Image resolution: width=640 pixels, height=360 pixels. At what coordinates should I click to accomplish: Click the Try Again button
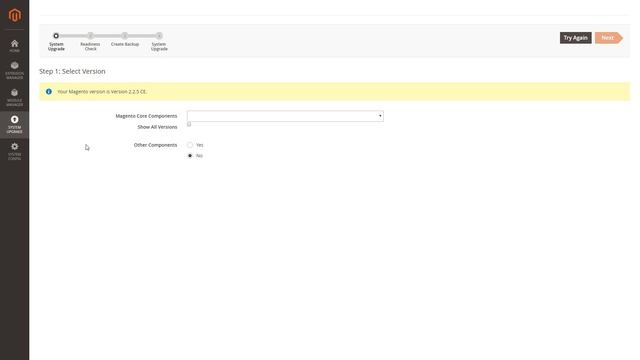(576, 38)
